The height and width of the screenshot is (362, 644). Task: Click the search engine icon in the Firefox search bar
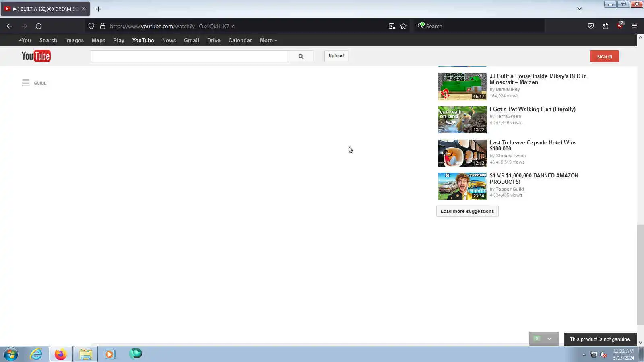421,26
